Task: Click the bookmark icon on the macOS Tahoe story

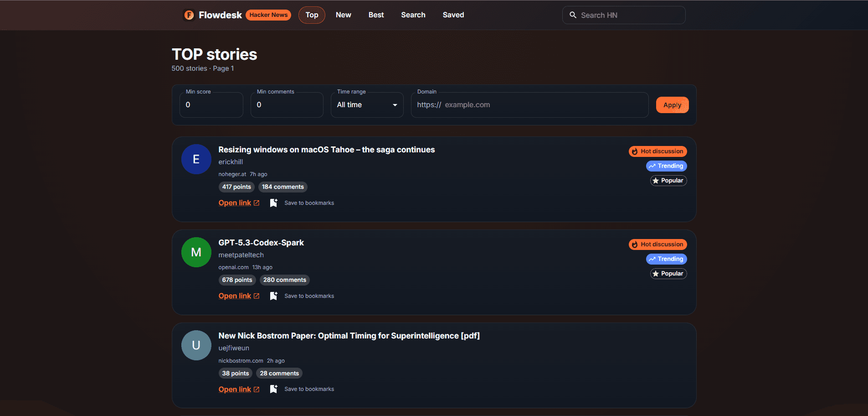Action: tap(273, 203)
